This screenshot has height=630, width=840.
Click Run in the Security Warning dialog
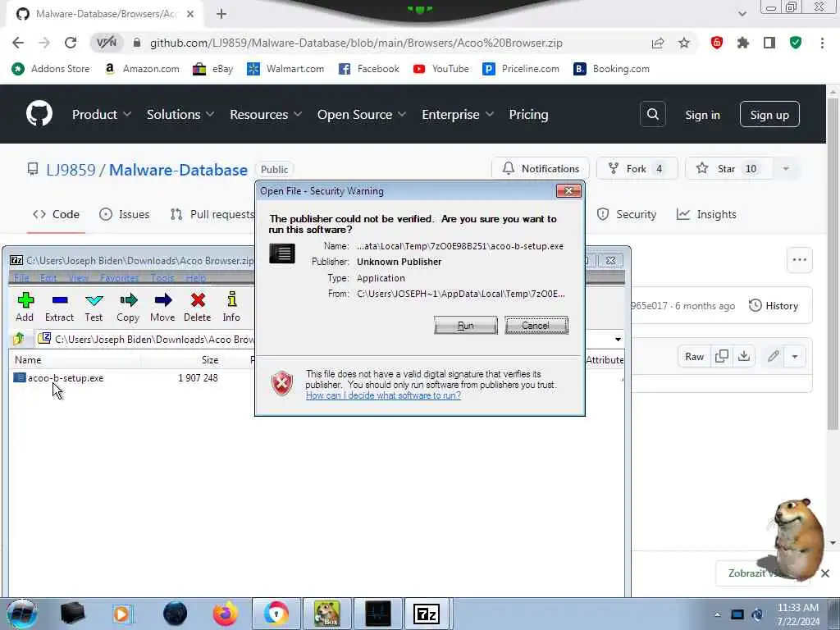(466, 325)
